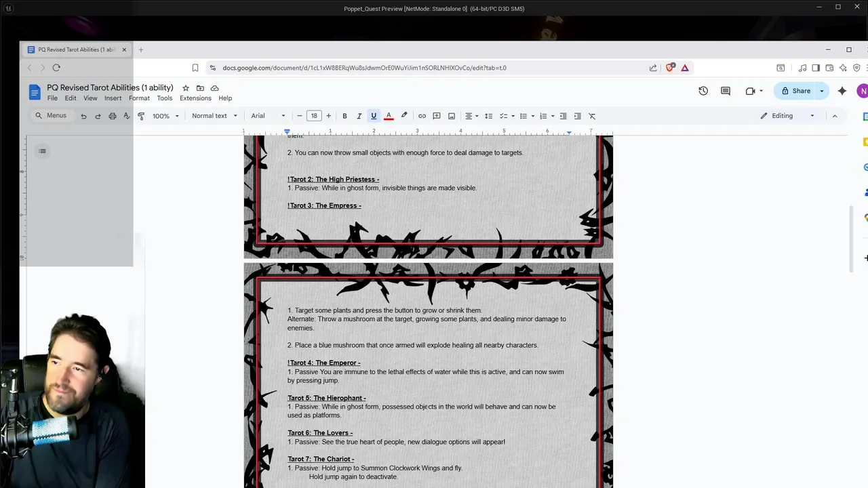The width and height of the screenshot is (868, 488).
Task: Star the PQ Revised Tarot Abilities document
Action: [186, 88]
